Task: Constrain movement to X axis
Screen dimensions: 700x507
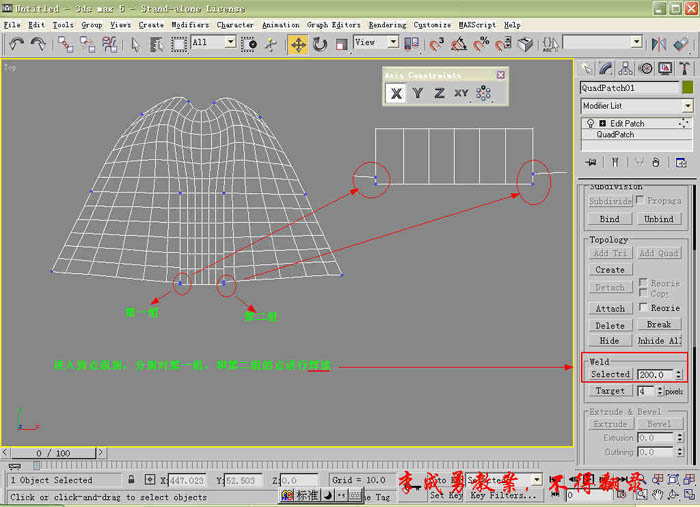Action: (396, 93)
